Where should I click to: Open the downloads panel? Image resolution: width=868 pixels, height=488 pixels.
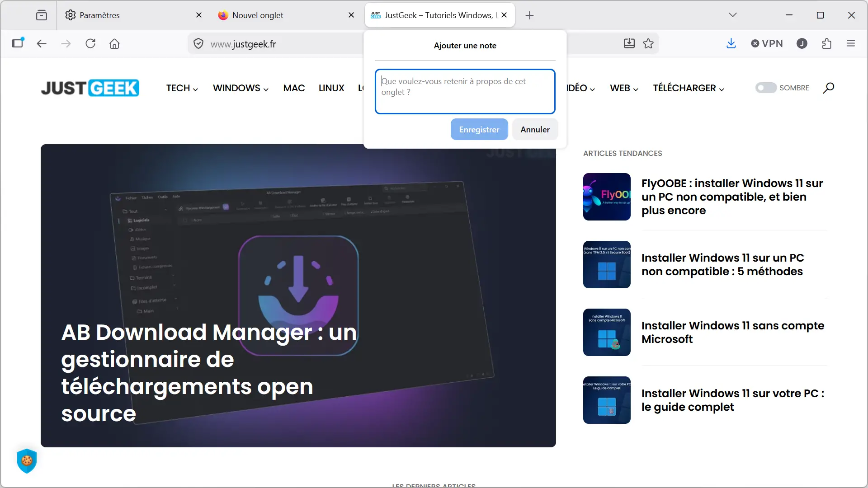[731, 43]
